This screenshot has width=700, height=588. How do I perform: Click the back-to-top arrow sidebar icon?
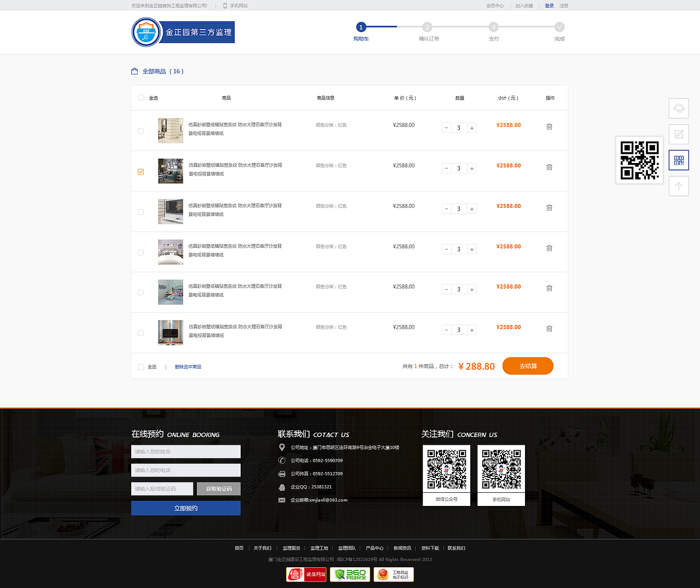[x=679, y=186]
